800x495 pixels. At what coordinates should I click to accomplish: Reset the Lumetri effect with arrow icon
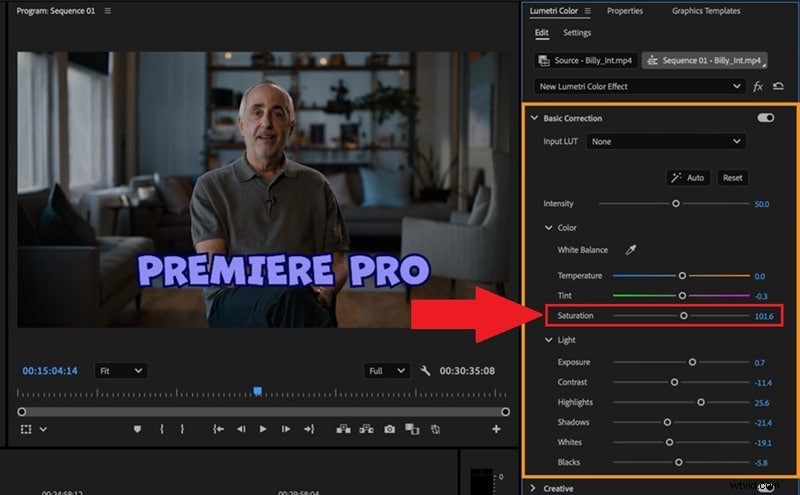tap(778, 86)
